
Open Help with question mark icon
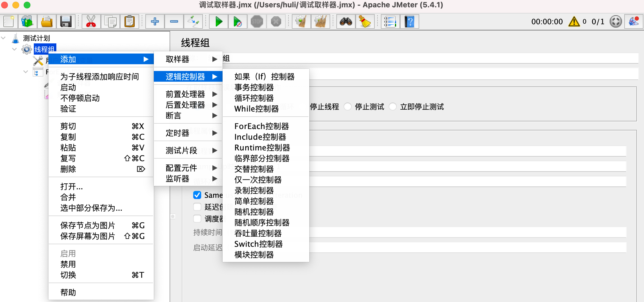pos(409,21)
